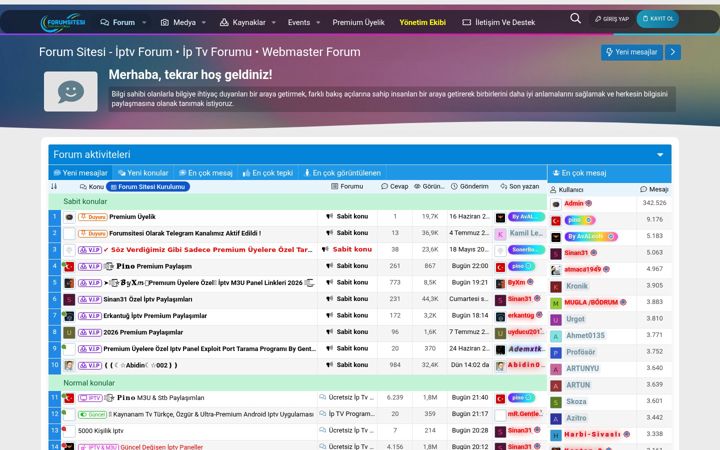Click the Admin avatar in En çok mesaj list
720x450 pixels.
pos(556,204)
